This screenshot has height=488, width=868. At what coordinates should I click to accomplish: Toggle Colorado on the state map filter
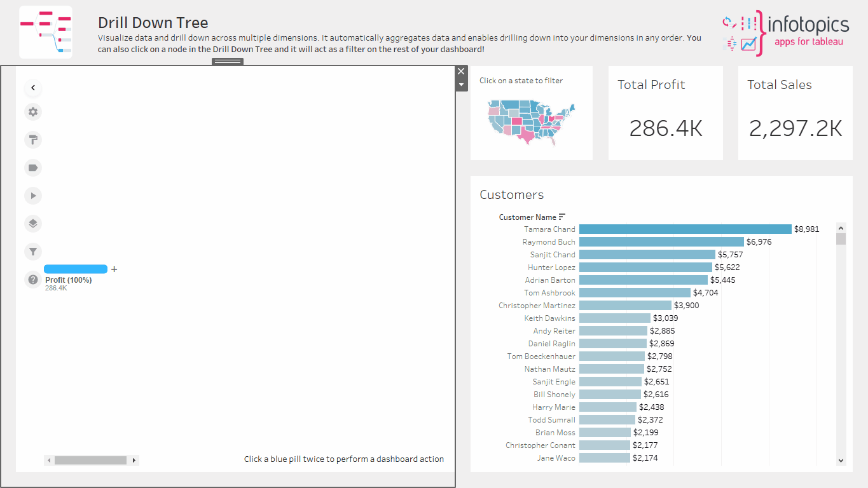tap(517, 121)
